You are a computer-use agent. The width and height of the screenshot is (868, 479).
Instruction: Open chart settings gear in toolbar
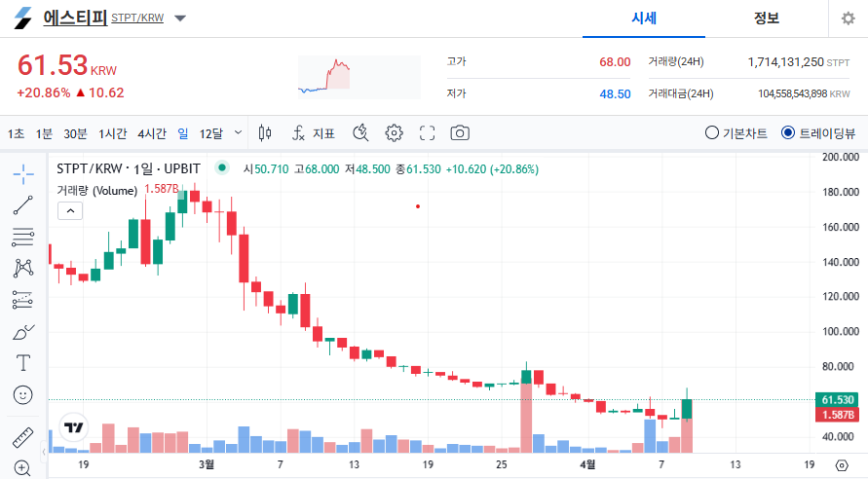394,133
